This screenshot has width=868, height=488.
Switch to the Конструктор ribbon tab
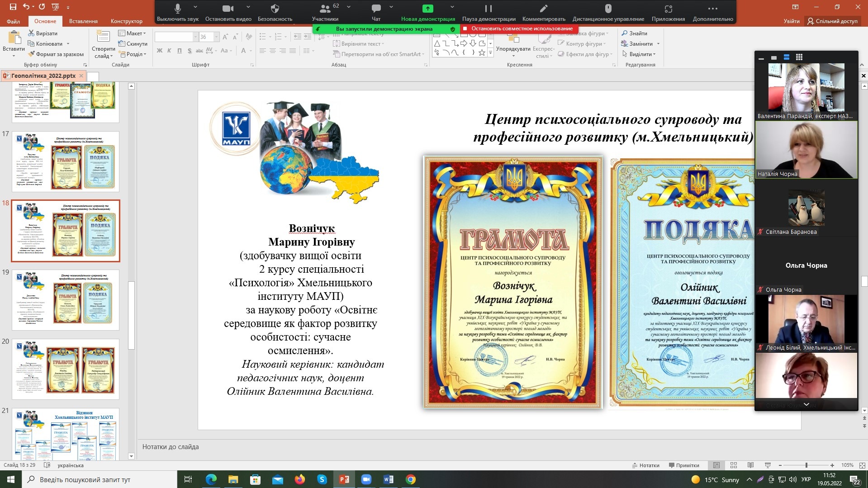126,21
